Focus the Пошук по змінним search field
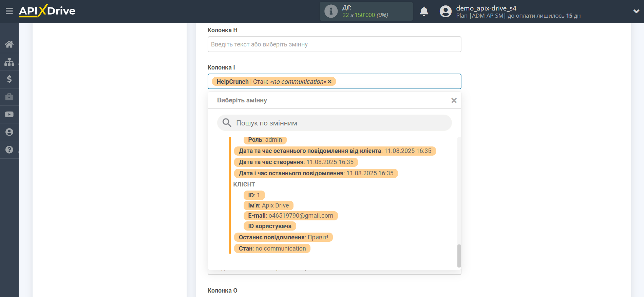The height and width of the screenshot is (297, 644). pos(334,123)
